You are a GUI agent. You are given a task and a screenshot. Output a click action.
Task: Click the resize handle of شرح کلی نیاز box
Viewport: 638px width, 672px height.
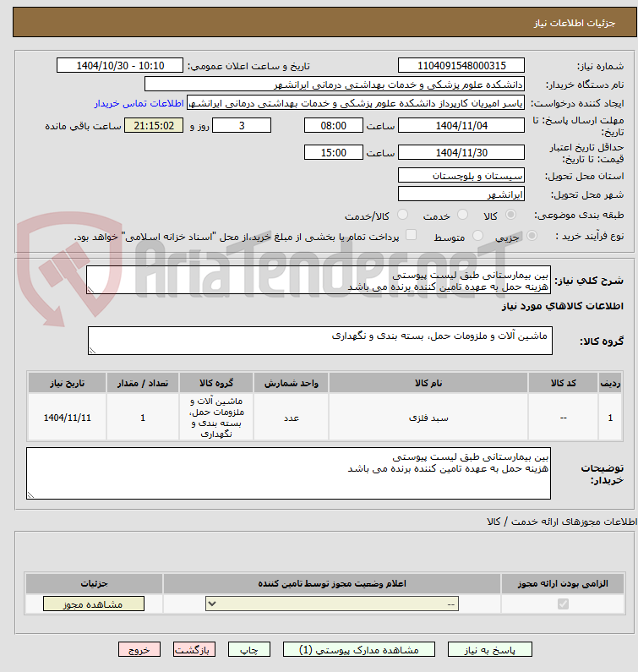[90, 290]
